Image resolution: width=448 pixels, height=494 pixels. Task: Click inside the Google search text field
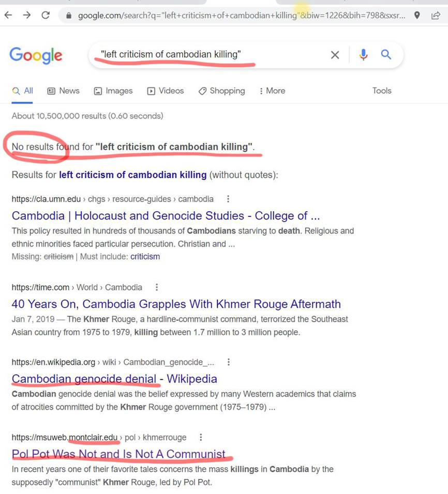click(207, 54)
